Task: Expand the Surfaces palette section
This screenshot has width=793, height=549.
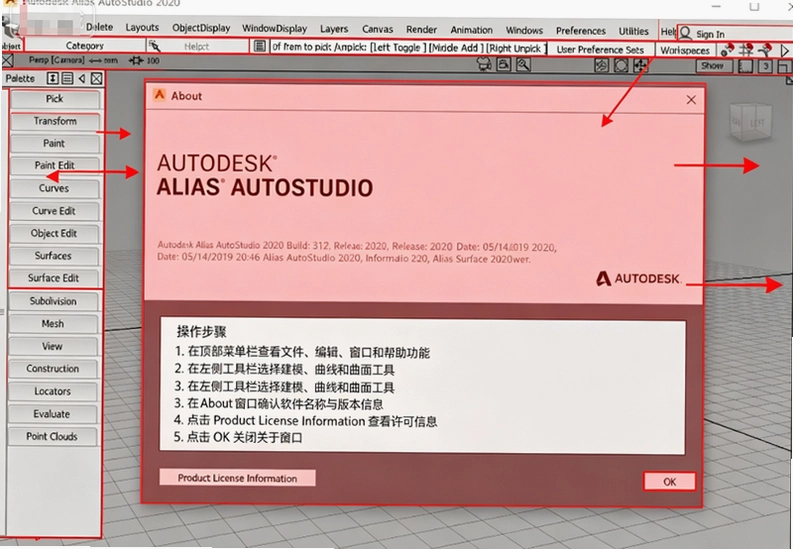Action: (55, 256)
